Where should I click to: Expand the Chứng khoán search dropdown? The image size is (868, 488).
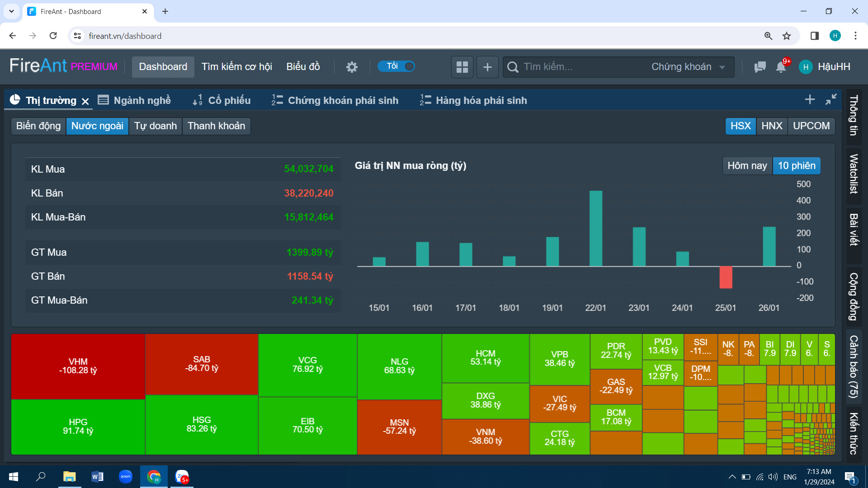click(x=688, y=67)
